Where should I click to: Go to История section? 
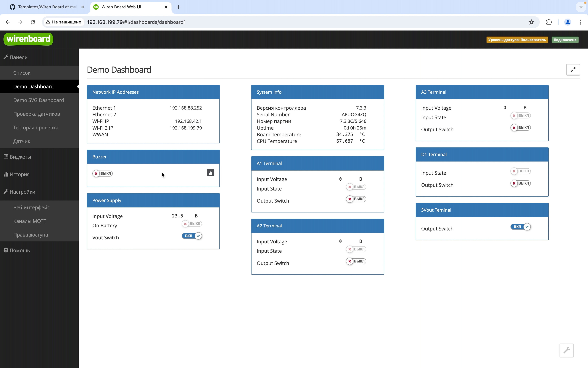point(19,174)
